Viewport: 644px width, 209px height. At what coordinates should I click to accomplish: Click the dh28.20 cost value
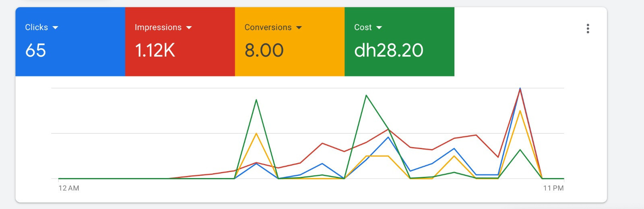coord(389,51)
